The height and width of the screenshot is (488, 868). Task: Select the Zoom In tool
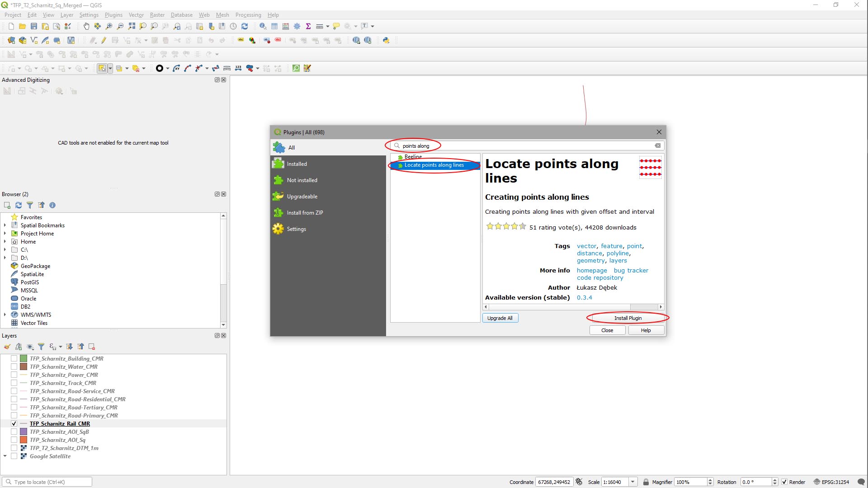click(x=109, y=26)
